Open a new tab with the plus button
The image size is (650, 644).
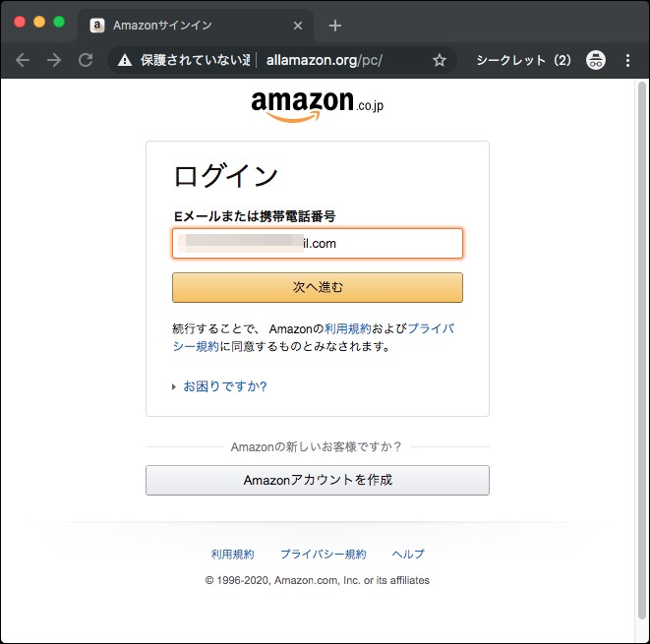335,26
